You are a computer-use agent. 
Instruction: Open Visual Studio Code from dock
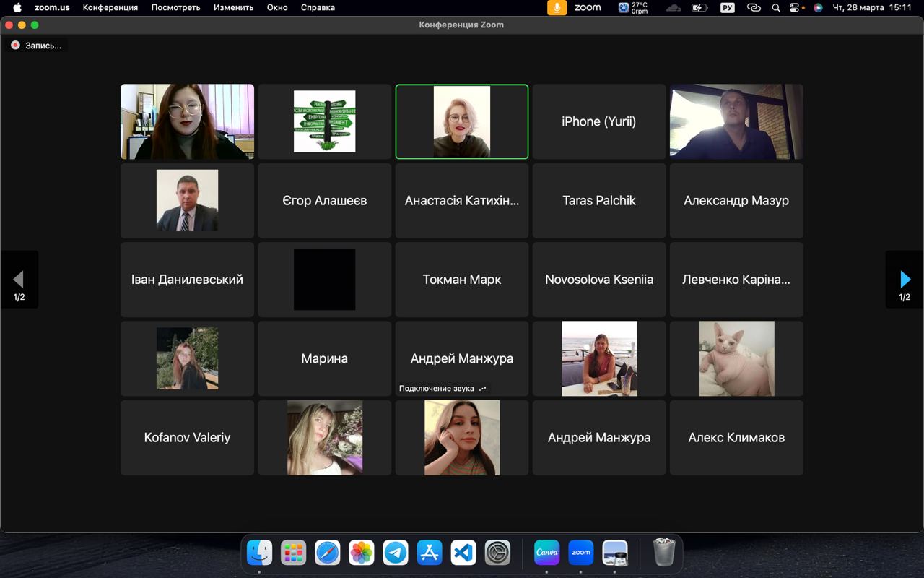[x=463, y=553]
